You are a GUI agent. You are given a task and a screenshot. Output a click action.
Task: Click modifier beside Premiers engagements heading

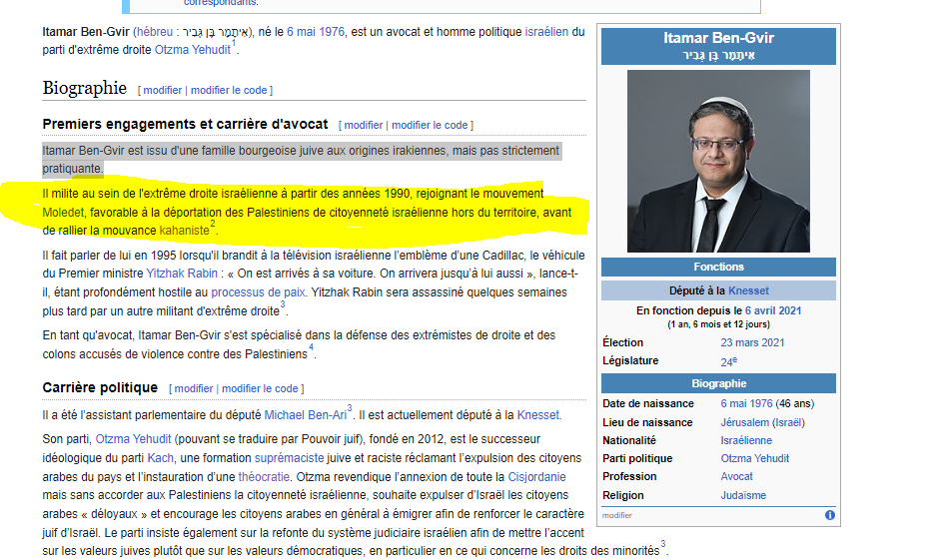coord(363,125)
